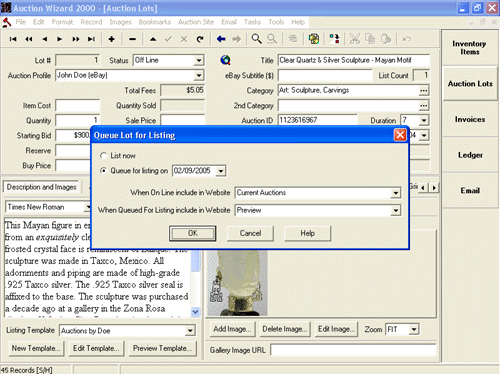This screenshot has height=374, width=500.
Task: Click the yellow globe toolbar icon
Action: pos(314,39)
